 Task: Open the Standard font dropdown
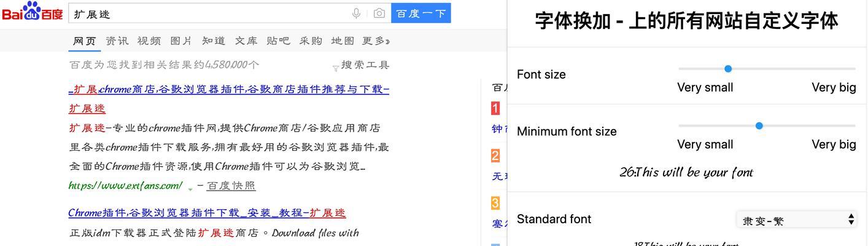pos(797,220)
